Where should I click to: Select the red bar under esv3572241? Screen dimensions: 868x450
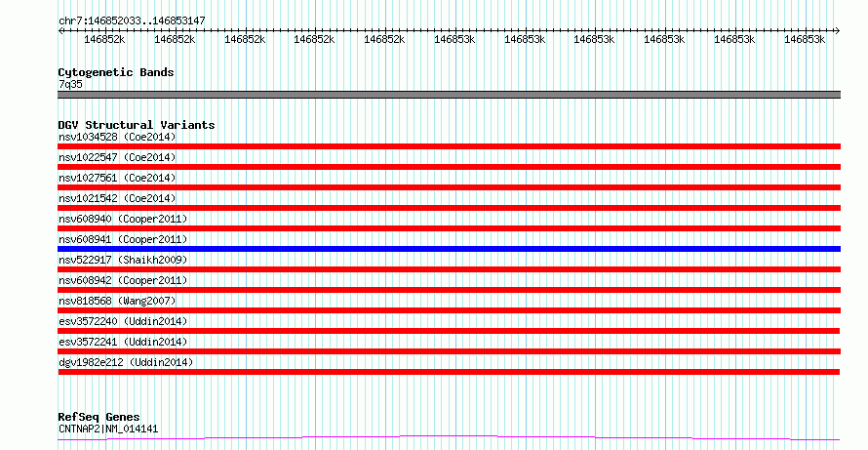pyautogui.click(x=449, y=351)
